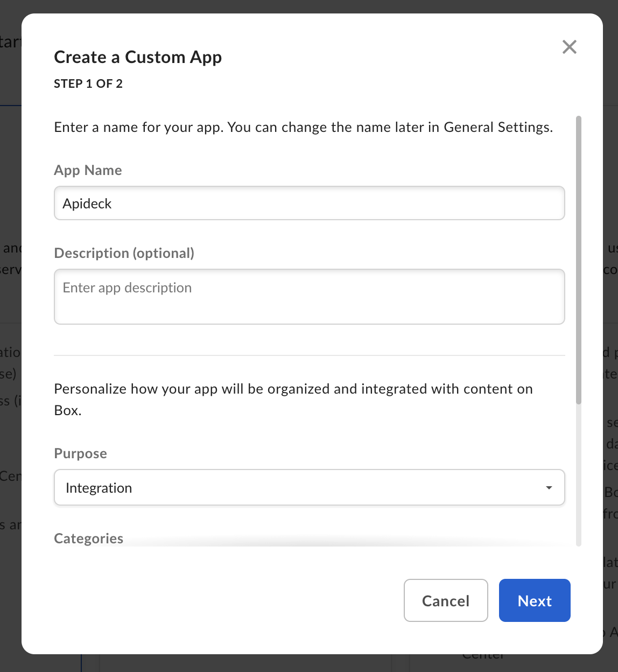Click the Description (optional) label
This screenshot has height=672, width=618.
(124, 253)
